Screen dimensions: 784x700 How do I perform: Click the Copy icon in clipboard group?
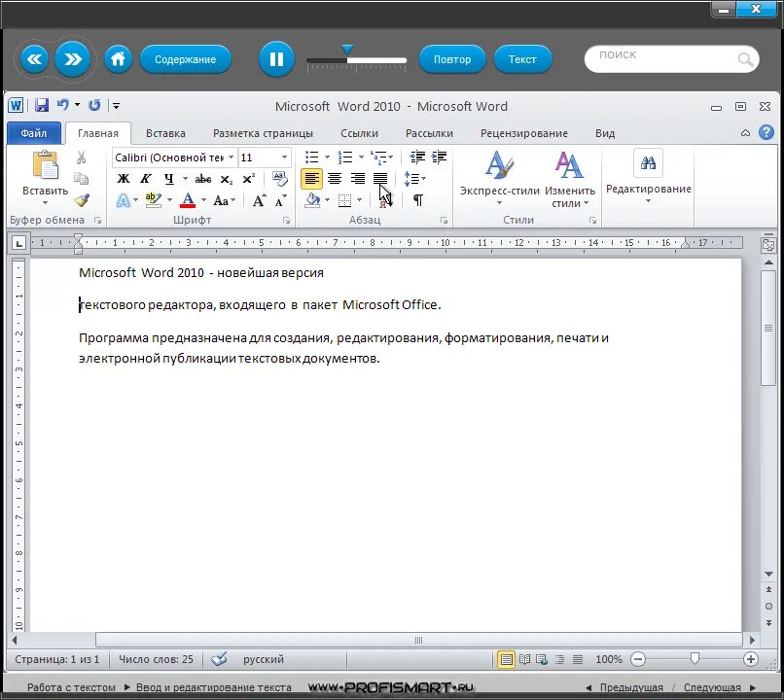pos(81,178)
